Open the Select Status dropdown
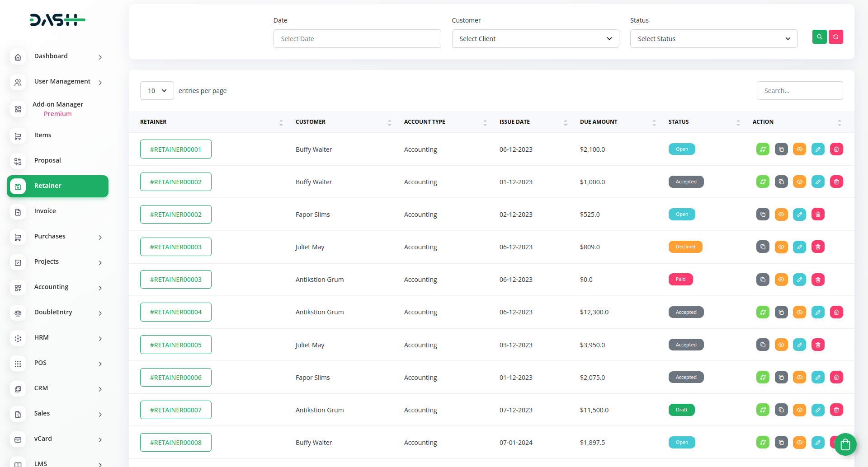Screen dimensions: 868x467 coord(713,39)
